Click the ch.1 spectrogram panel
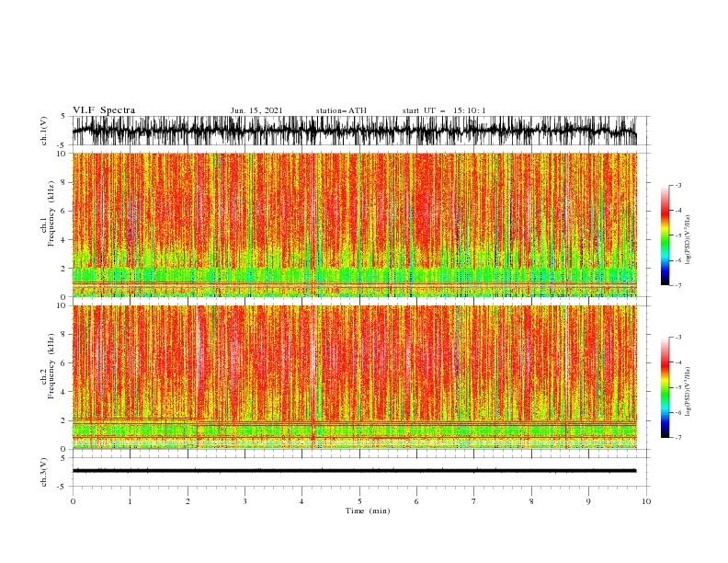Image resolution: width=728 pixels, height=563 pixels. coord(354,224)
